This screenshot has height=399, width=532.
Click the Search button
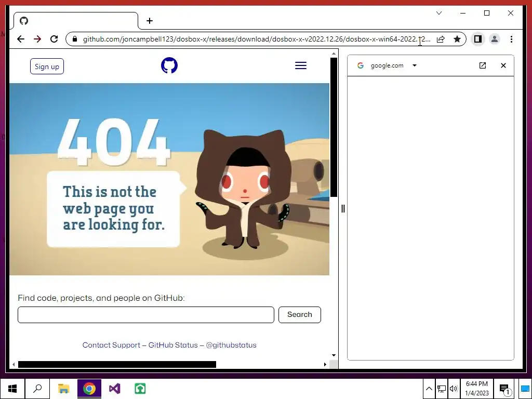point(300,315)
